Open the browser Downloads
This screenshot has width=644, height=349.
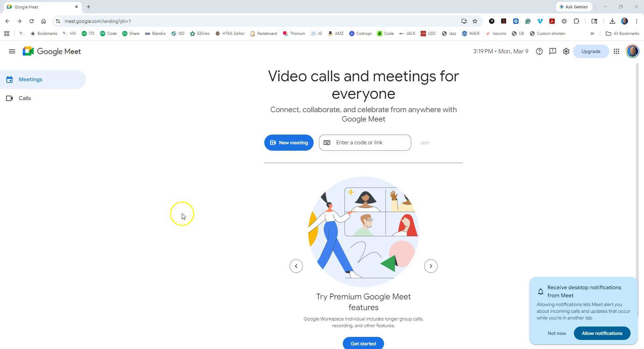(x=612, y=21)
